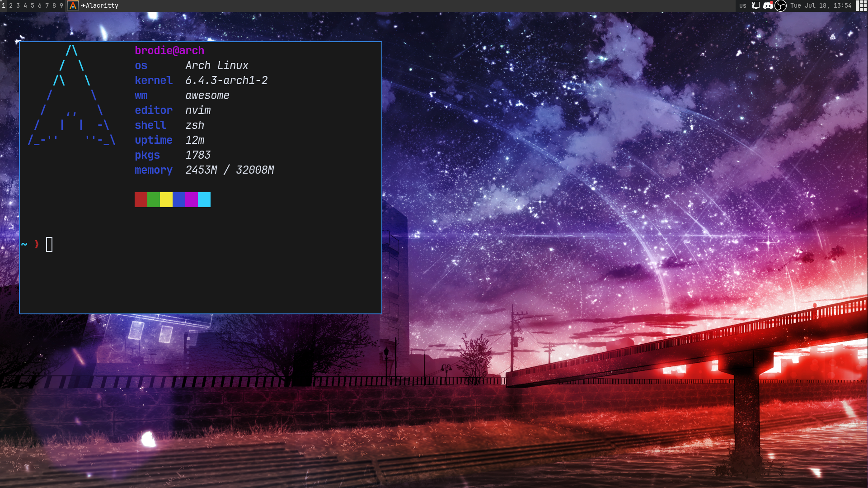Switch keyboard layout via 'us' indicator
868x488 pixels.
[x=743, y=6]
